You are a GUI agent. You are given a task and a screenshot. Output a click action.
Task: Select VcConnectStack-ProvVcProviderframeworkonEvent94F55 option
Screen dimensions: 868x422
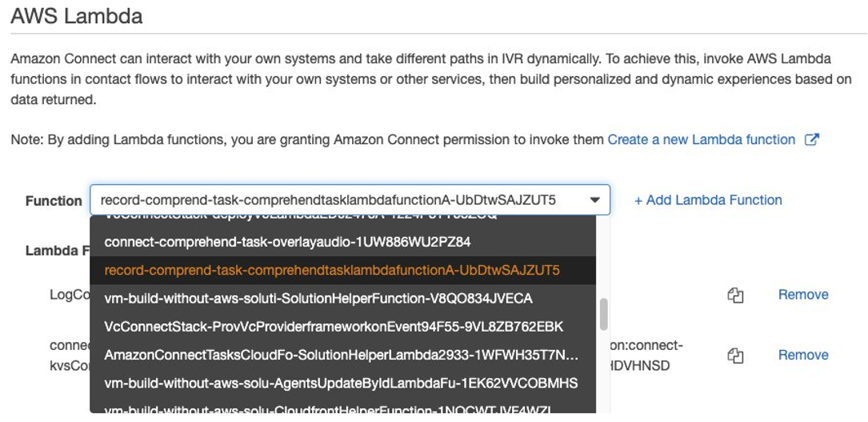pos(342,327)
